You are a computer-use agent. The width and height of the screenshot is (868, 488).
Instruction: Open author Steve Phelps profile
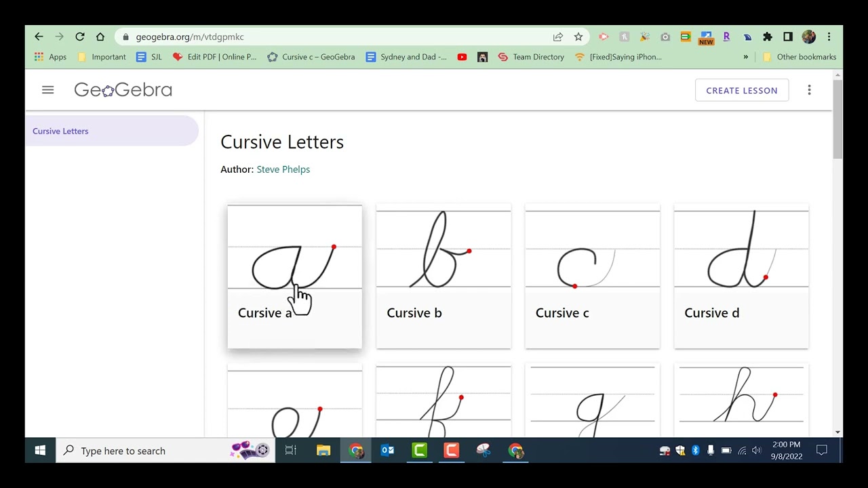(x=283, y=169)
